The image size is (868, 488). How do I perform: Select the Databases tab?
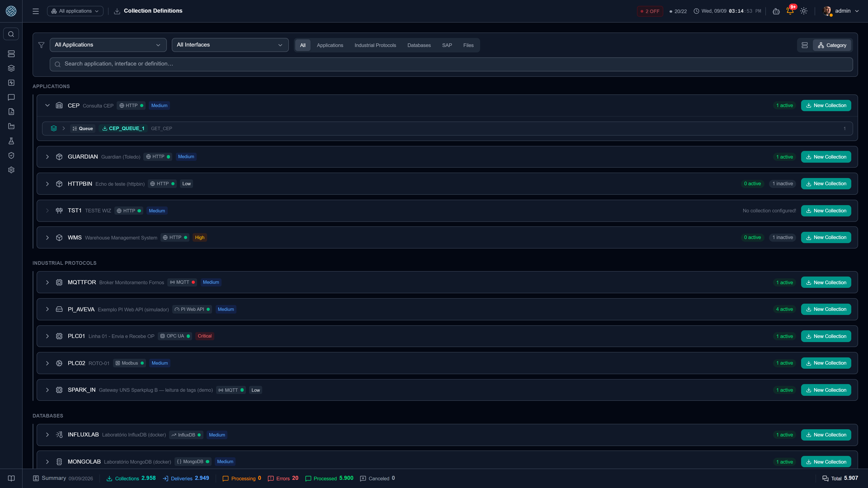[x=419, y=45]
